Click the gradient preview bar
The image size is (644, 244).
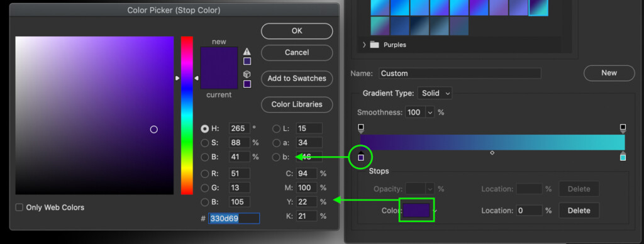coord(492,142)
